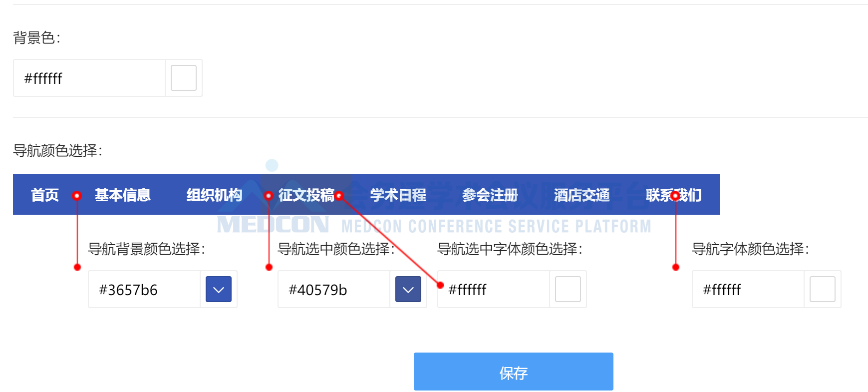Select the 联系我们 navigation tab
The width and height of the screenshot is (868, 392).
tap(674, 195)
